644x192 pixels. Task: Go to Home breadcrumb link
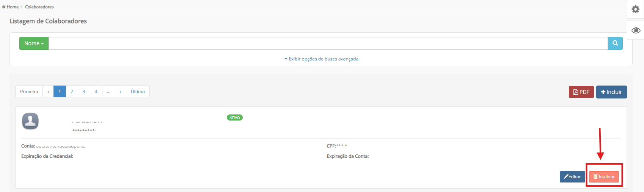click(x=10, y=7)
